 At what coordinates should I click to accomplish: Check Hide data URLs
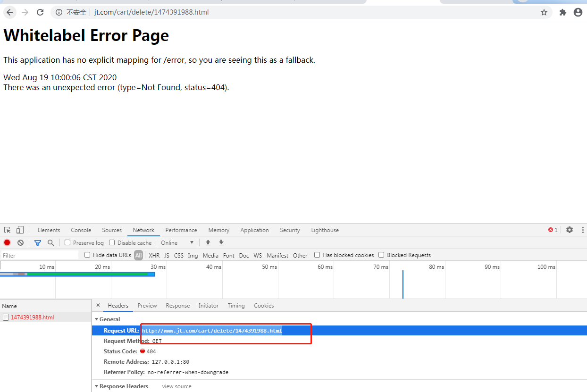(87, 255)
